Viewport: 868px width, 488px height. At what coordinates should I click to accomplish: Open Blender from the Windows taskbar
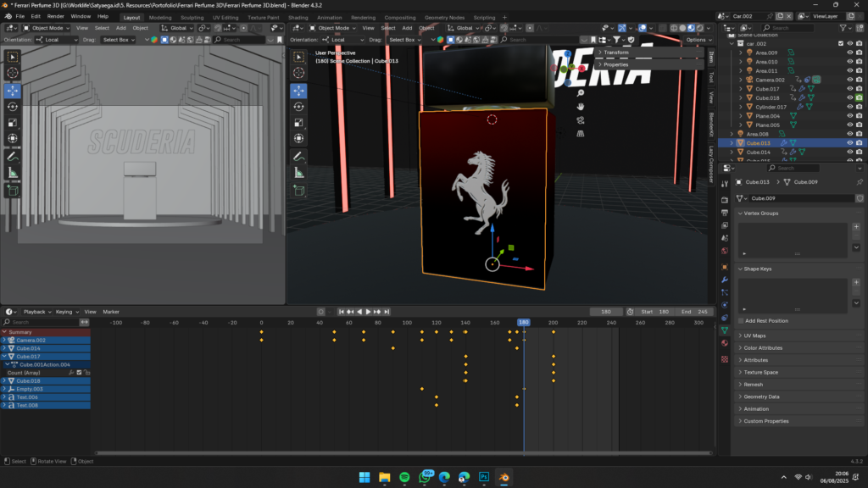pyautogui.click(x=504, y=477)
